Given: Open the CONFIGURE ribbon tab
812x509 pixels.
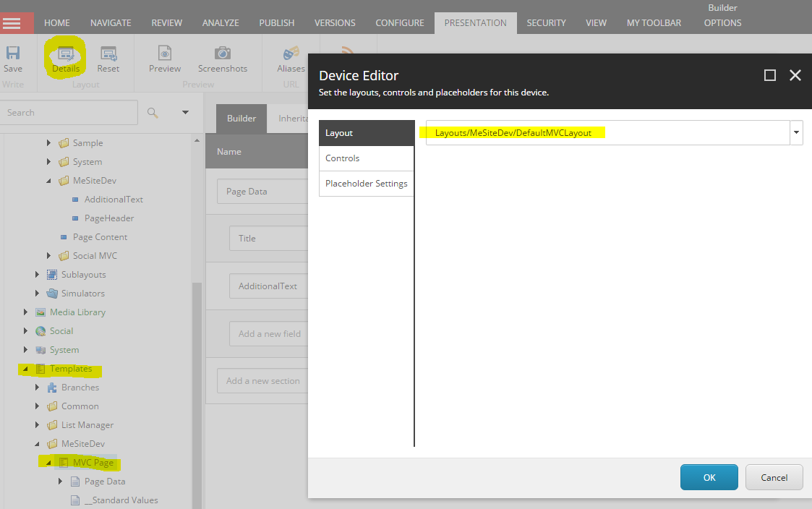Looking at the screenshot, I should coord(400,23).
